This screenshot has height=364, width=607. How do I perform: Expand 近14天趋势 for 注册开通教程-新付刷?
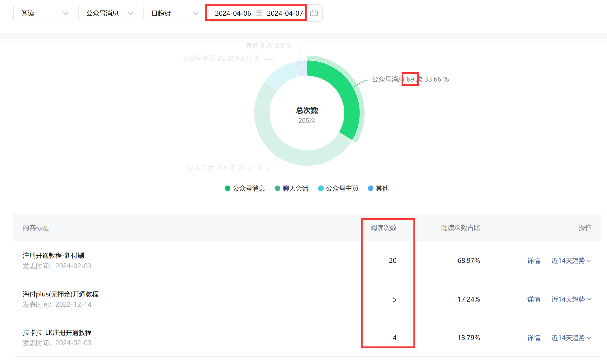tap(571, 261)
